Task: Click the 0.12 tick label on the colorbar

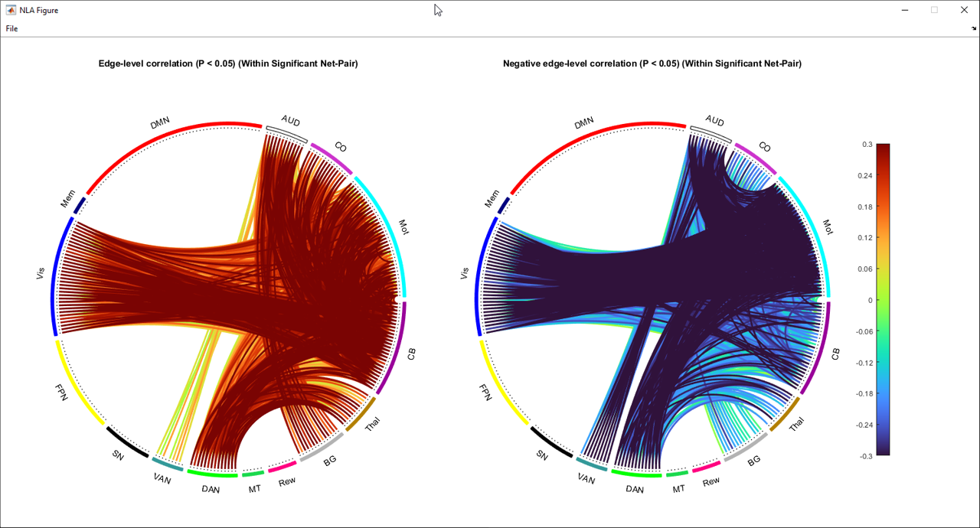Action: pos(865,237)
